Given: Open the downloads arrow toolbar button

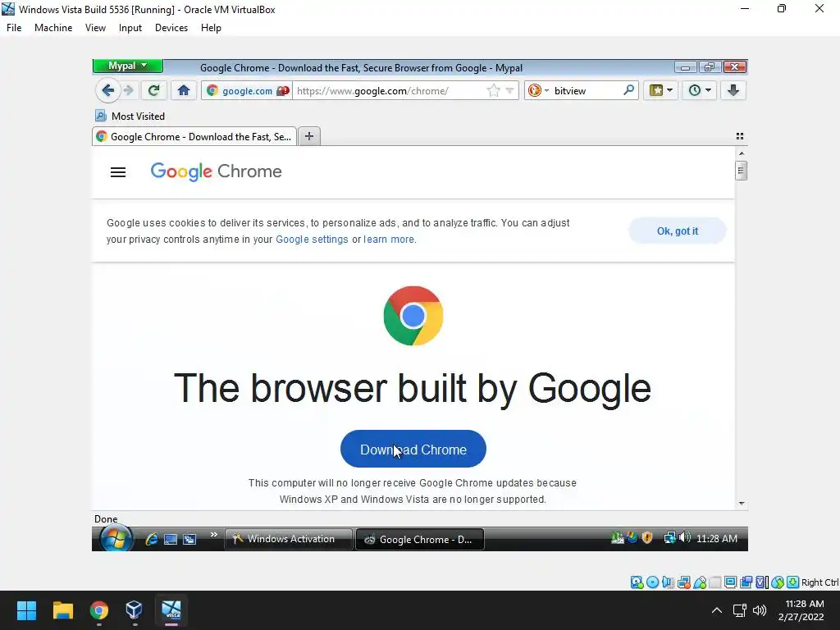Looking at the screenshot, I should pyautogui.click(x=733, y=90).
